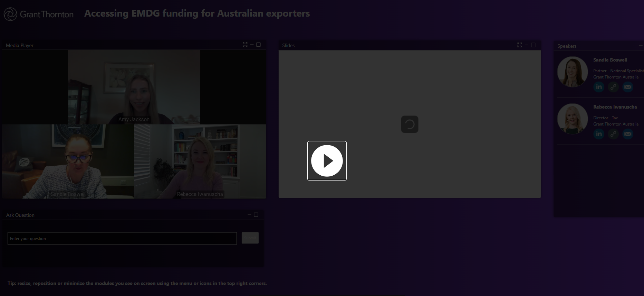Screen dimensions: 644x296
Task: Expand Slides panel to fullscreen
Action: tap(520, 45)
